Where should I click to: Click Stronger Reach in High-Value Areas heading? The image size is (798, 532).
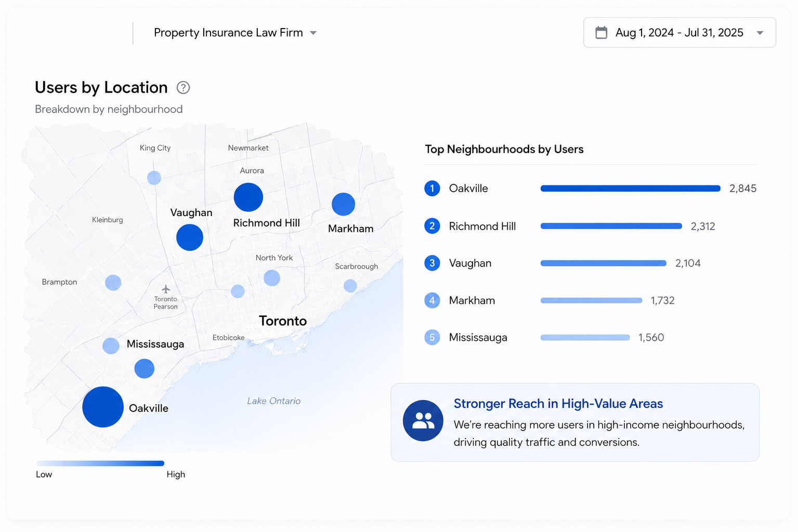coord(558,404)
